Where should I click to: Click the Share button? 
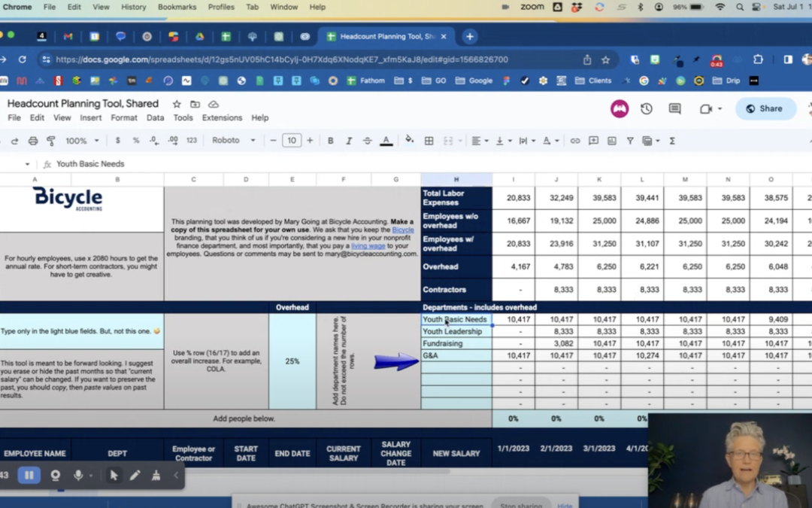[x=765, y=108]
